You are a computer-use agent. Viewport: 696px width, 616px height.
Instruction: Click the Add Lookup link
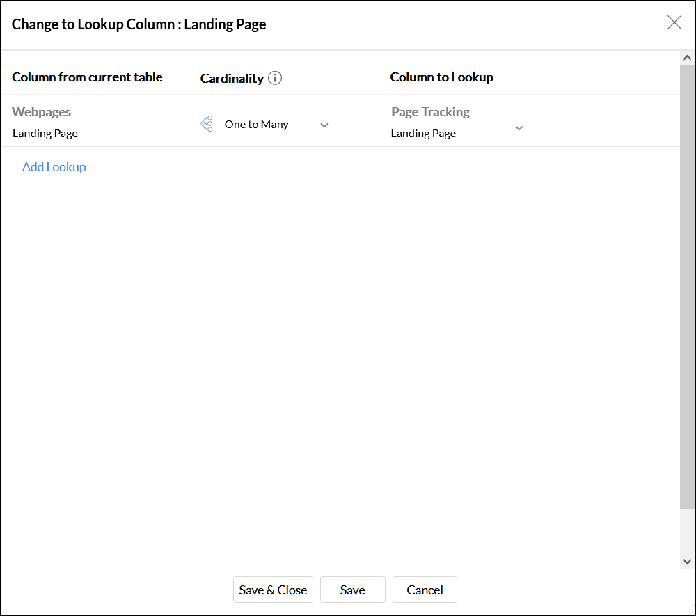pyautogui.click(x=54, y=167)
